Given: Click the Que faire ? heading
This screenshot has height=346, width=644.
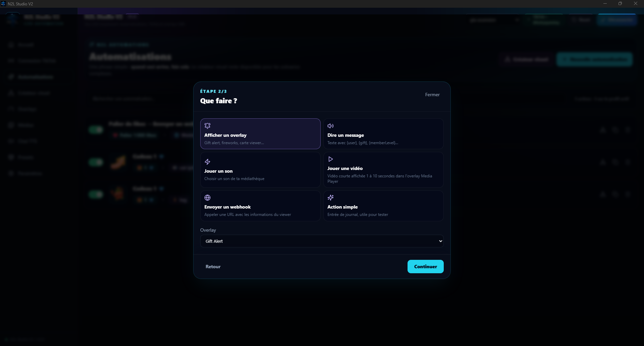Looking at the screenshot, I should [218, 101].
